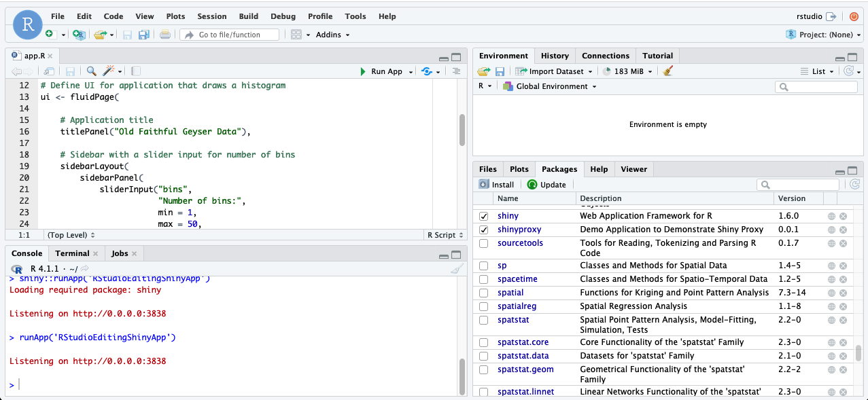This screenshot has width=868, height=400.
Task: Open the Session menu
Action: (x=212, y=16)
